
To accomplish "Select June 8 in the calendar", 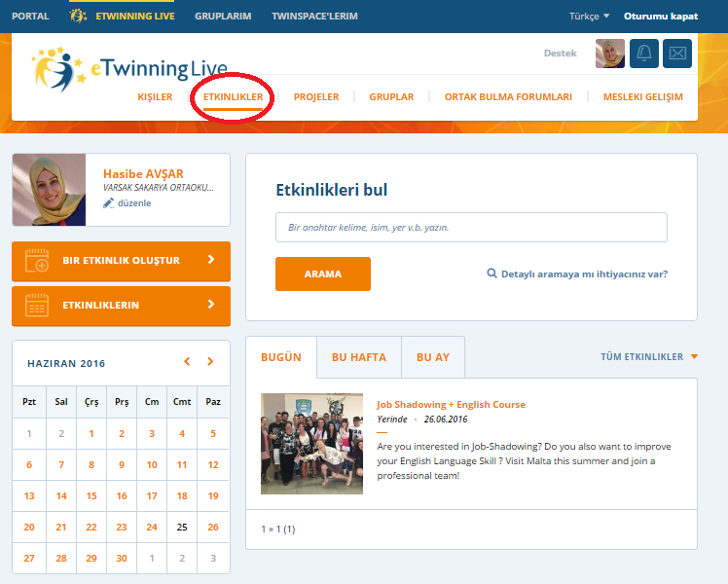I will [x=91, y=464].
